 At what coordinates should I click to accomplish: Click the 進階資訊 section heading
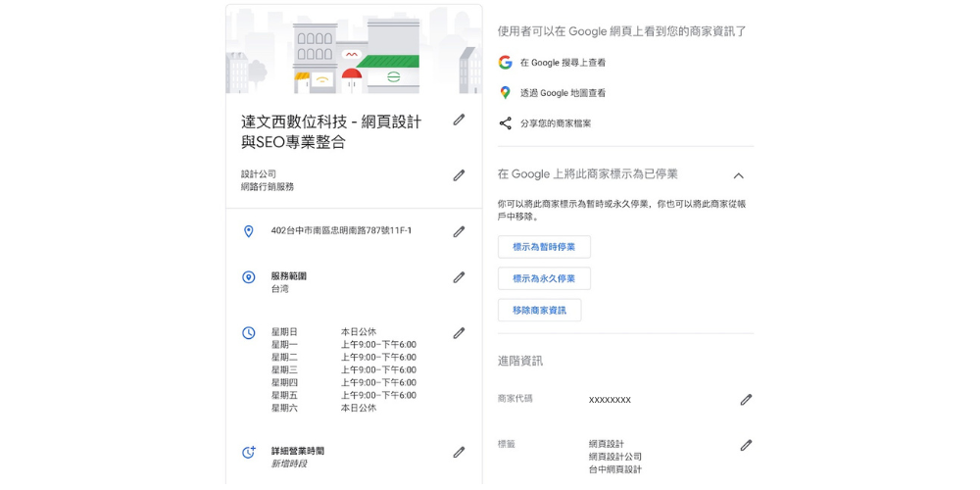point(520,361)
